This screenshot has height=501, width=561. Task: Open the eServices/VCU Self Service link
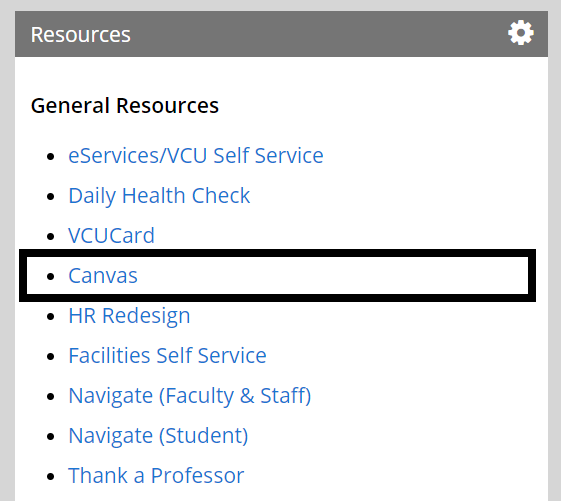(196, 156)
